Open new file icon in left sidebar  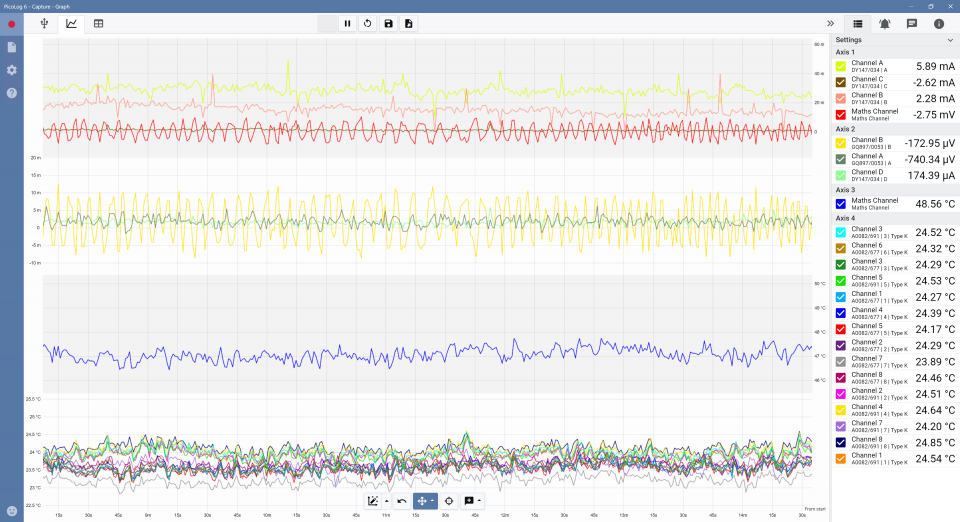[x=12, y=47]
